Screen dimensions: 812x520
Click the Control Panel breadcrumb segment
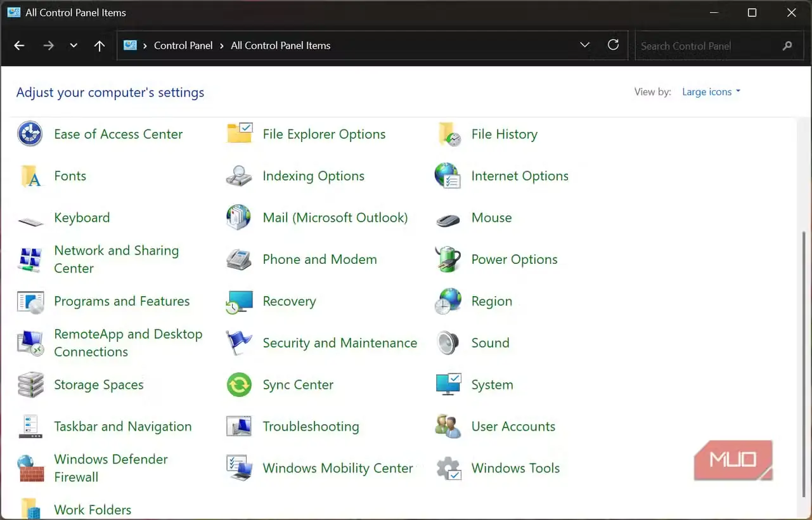(x=183, y=46)
